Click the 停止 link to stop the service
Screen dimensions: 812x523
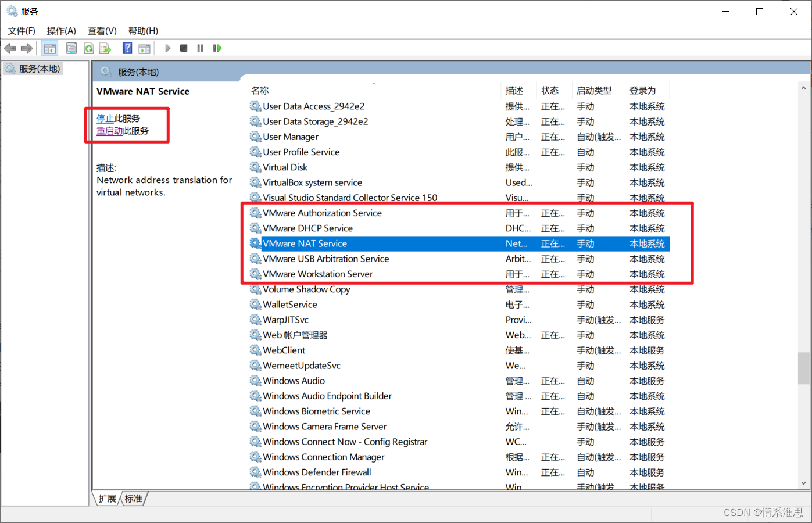pyautogui.click(x=105, y=119)
